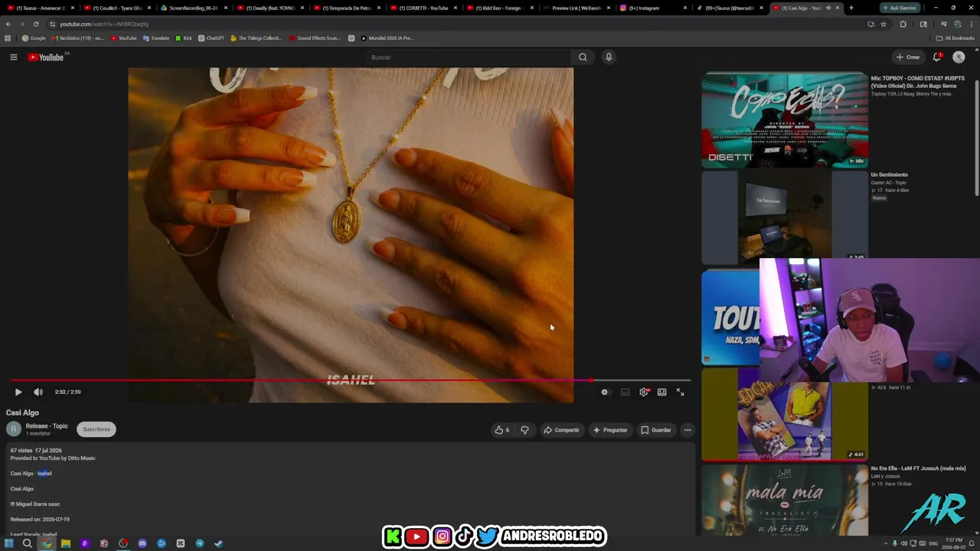
Task: Open the Windows Start menu
Action: pyautogui.click(x=8, y=543)
